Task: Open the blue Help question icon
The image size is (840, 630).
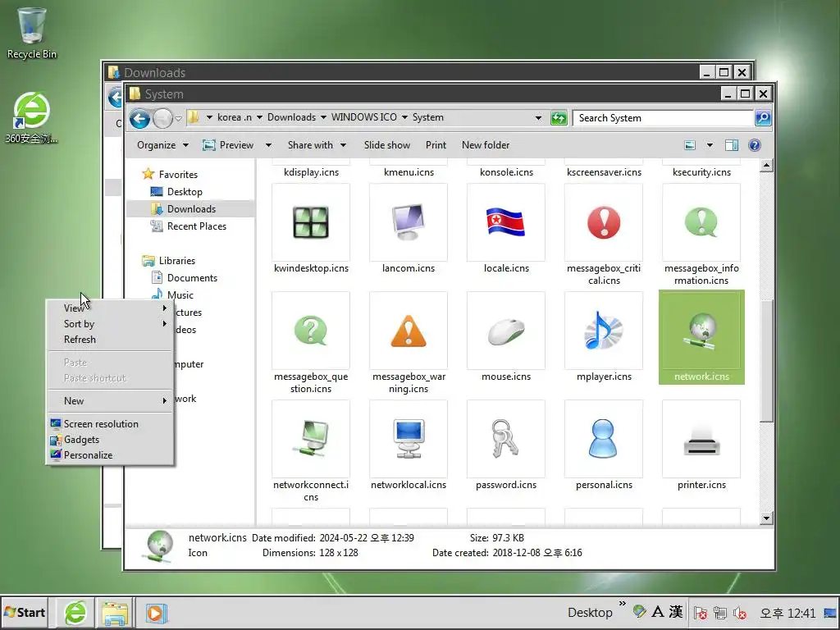Action: pos(755,145)
